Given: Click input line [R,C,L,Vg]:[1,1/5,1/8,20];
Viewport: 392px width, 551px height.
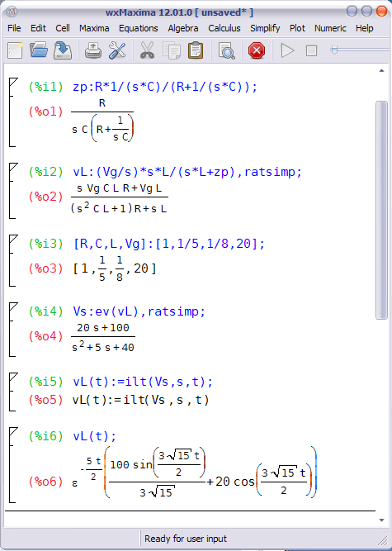Looking at the screenshot, I should pyautogui.click(x=169, y=244).
